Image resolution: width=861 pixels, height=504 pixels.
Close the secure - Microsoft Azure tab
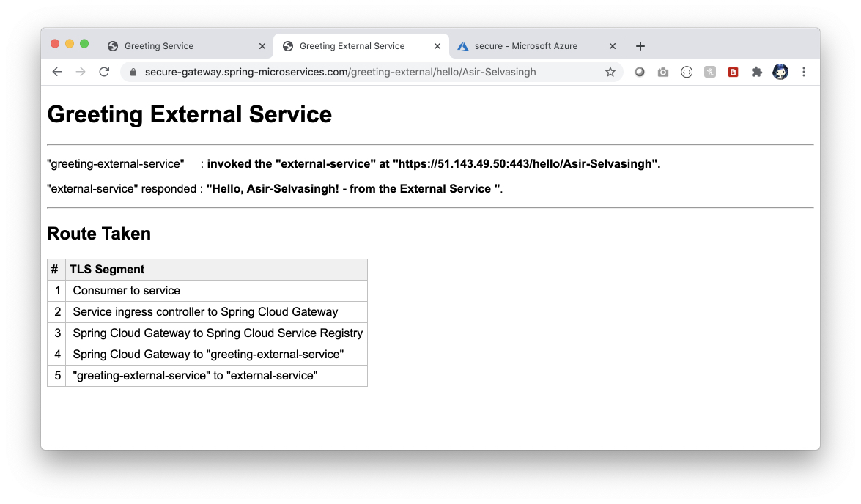[x=613, y=46]
